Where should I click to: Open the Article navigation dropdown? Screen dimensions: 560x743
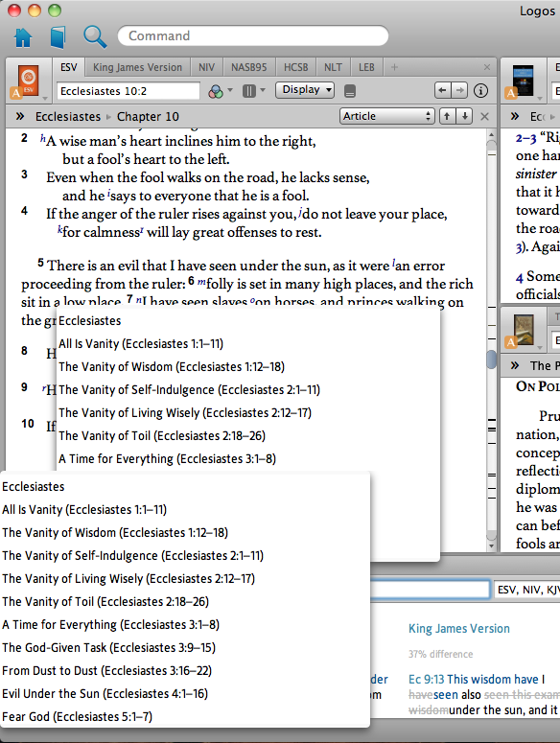[387, 116]
